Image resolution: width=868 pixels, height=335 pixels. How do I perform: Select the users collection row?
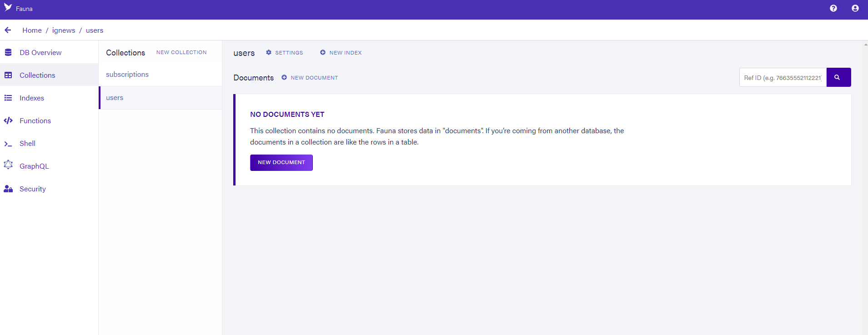pos(160,98)
